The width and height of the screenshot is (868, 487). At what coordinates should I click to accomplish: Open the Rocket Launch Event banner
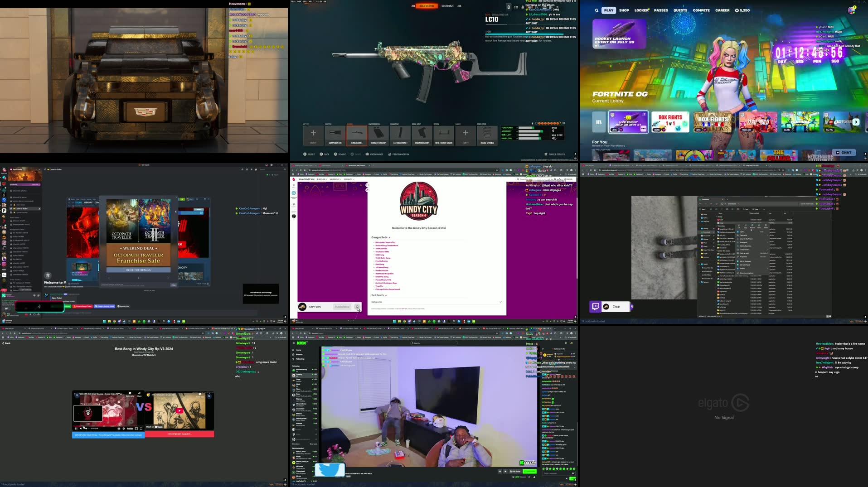point(619,34)
